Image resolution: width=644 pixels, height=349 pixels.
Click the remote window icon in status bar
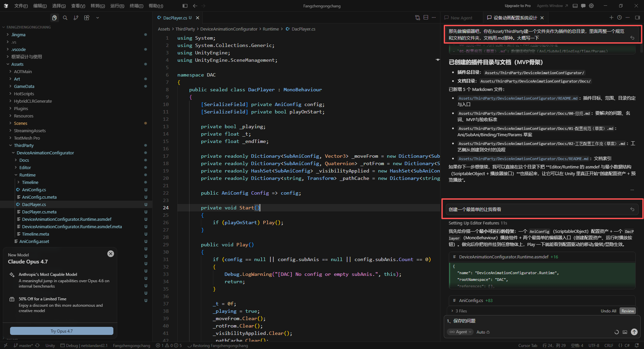[6, 345]
